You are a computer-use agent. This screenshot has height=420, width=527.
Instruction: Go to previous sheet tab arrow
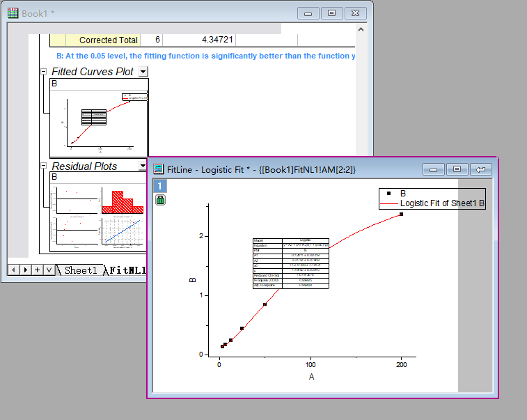pos(13,270)
